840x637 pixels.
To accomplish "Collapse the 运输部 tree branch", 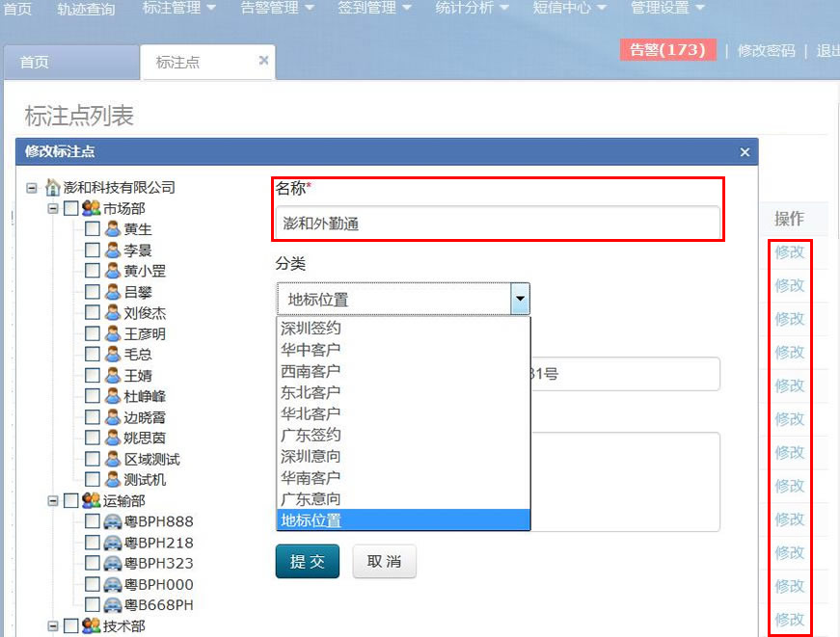I will point(53,501).
